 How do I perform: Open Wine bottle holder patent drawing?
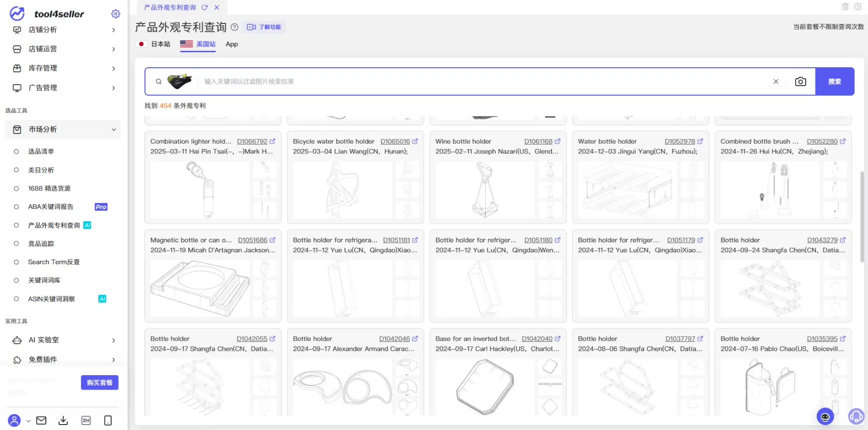tap(485, 190)
